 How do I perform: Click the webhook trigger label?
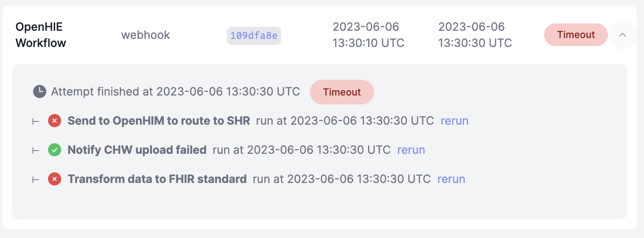146,35
